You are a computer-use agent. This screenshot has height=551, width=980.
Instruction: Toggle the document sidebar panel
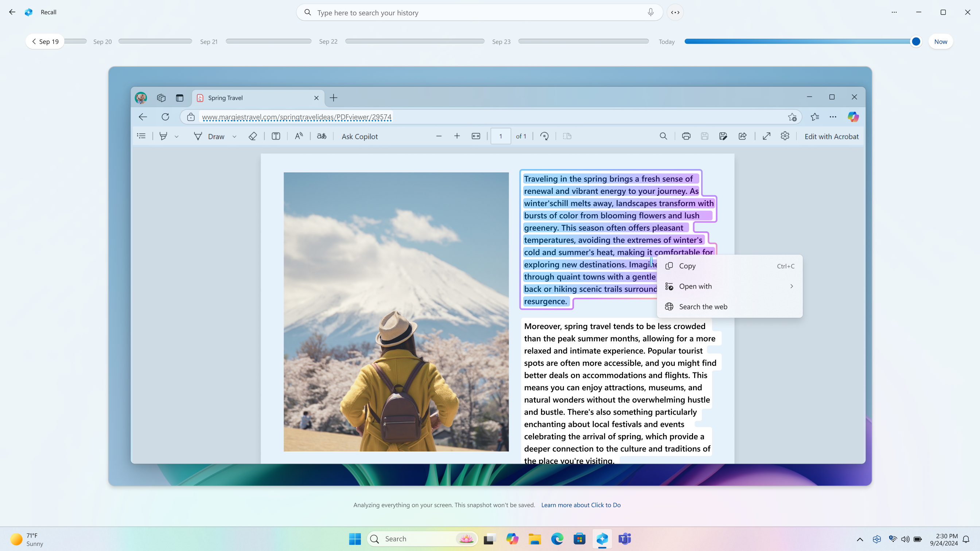tap(141, 136)
